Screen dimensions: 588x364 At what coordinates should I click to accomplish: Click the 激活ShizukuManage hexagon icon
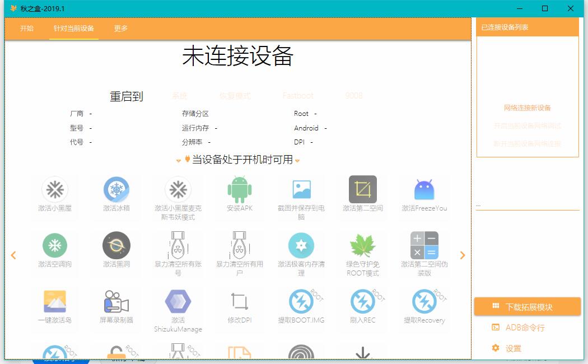(x=178, y=301)
